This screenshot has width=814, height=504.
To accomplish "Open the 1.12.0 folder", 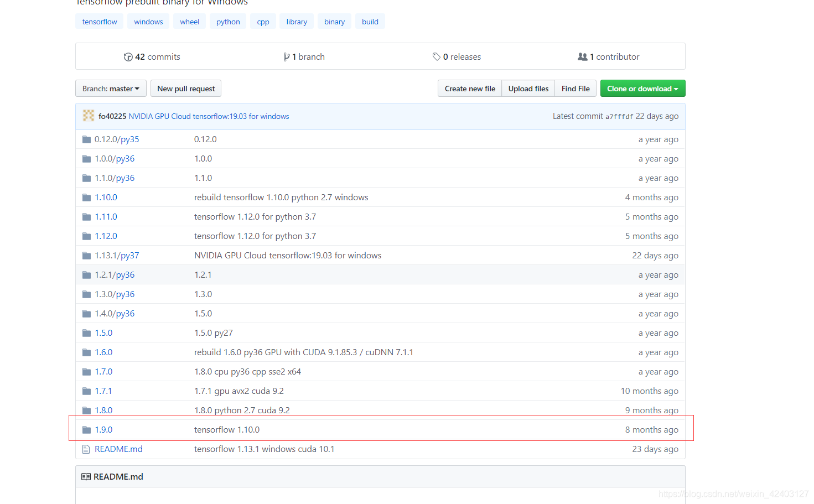I will 106,236.
